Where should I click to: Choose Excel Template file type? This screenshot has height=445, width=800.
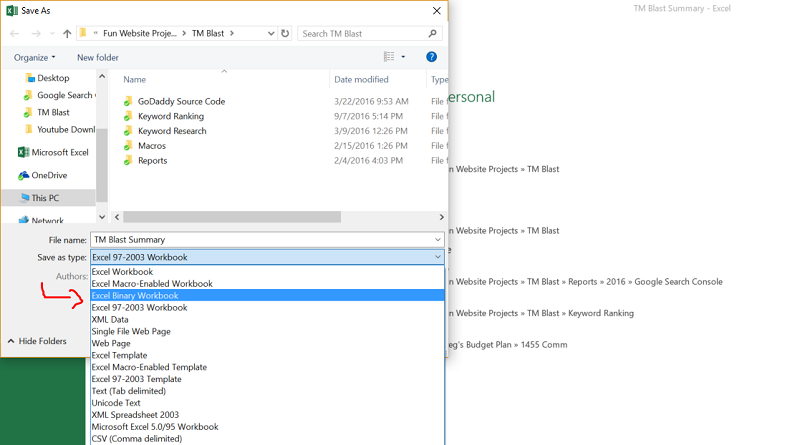(x=267, y=355)
